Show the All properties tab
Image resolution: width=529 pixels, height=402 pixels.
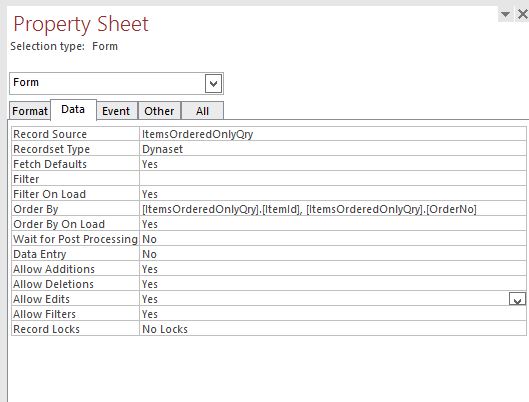pos(202,111)
